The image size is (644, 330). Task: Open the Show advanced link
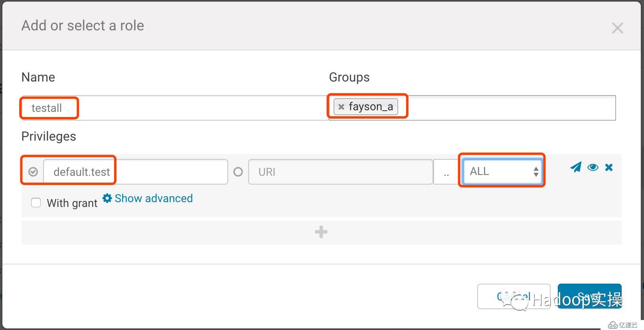154,198
